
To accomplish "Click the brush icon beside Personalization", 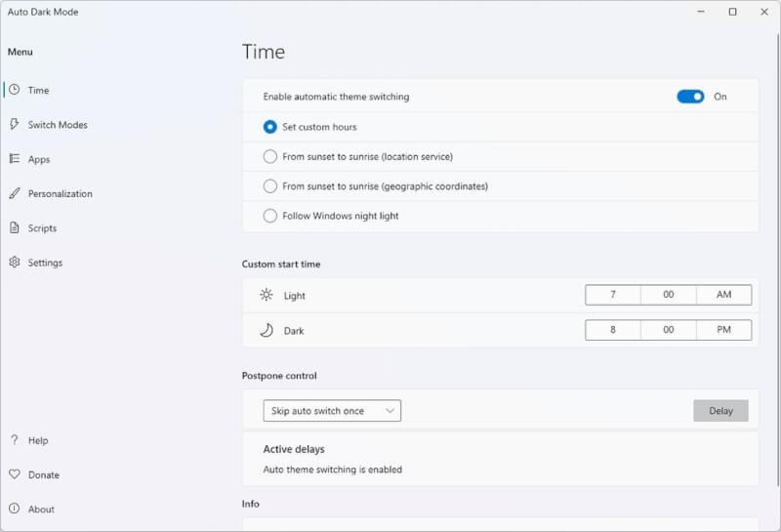I will tap(15, 193).
